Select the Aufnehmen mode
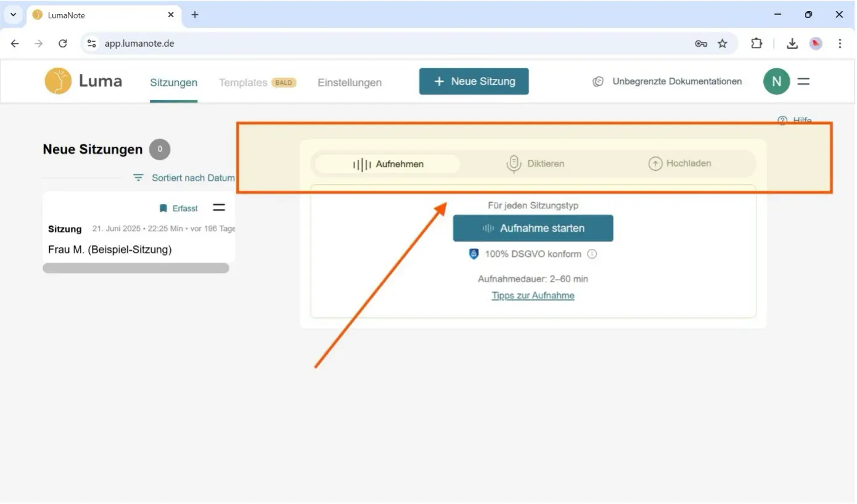The image size is (857, 504). click(388, 164)
